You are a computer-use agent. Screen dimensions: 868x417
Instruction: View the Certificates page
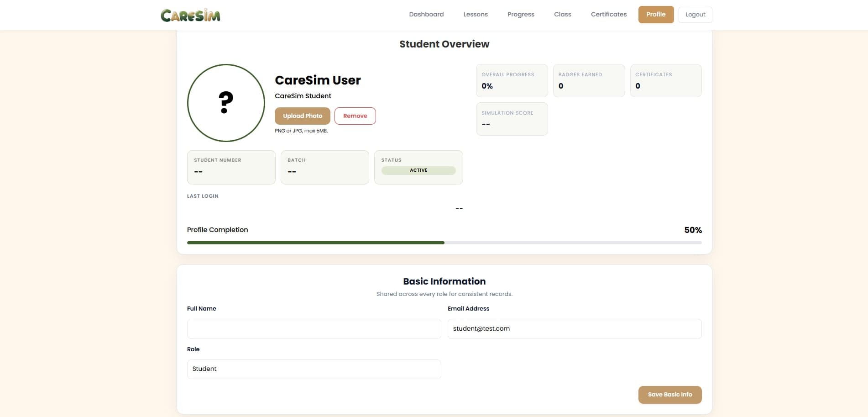pyautogui.click(x=608, y=14)
